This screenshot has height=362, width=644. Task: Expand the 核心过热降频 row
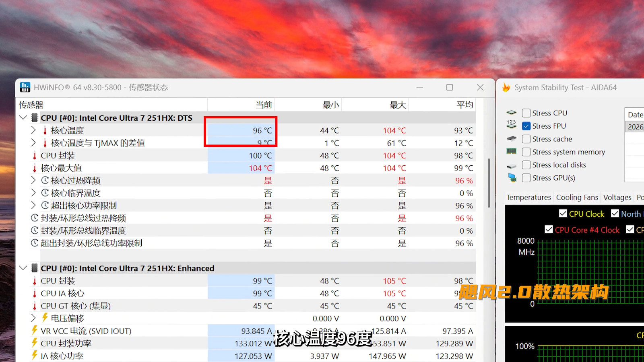33,180
